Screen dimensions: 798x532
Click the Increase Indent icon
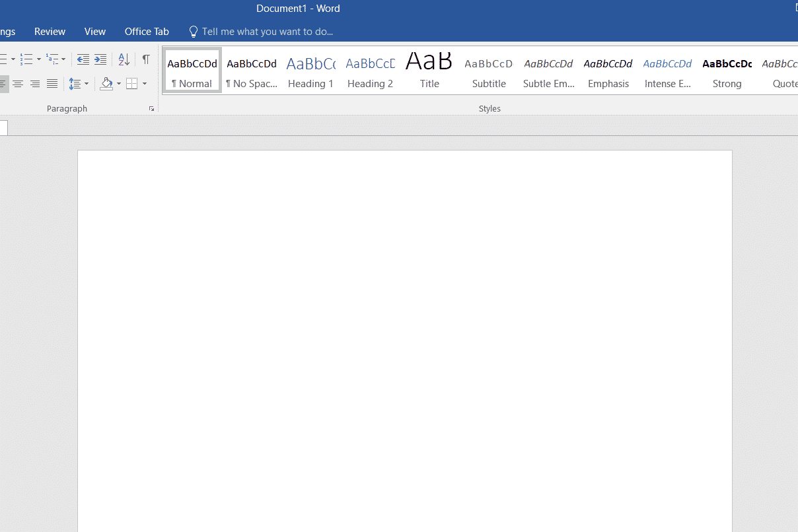click(100, 59)
